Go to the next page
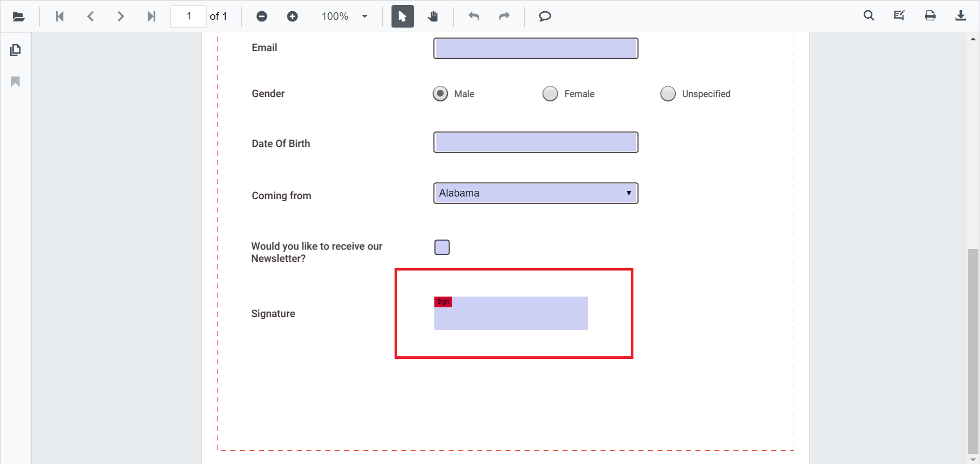Viewport: 980px width, 464px height. pos(120,16)
